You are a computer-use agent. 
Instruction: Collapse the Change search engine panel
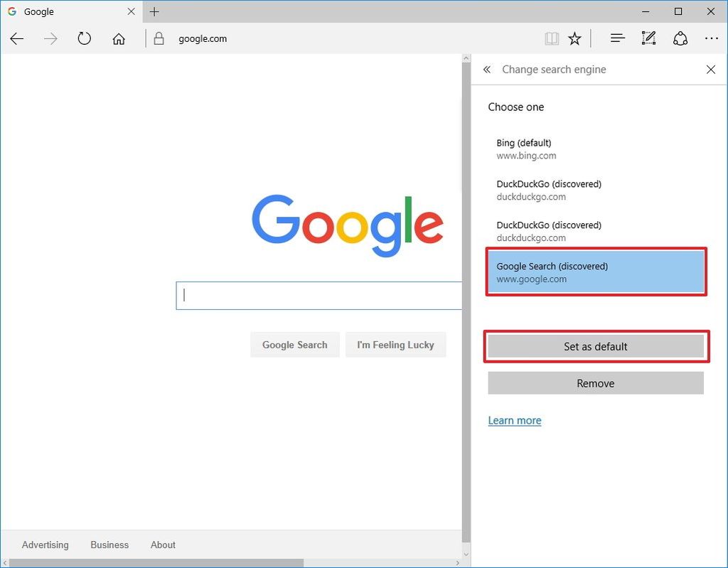pyautogui.click(x=487, y=69)
